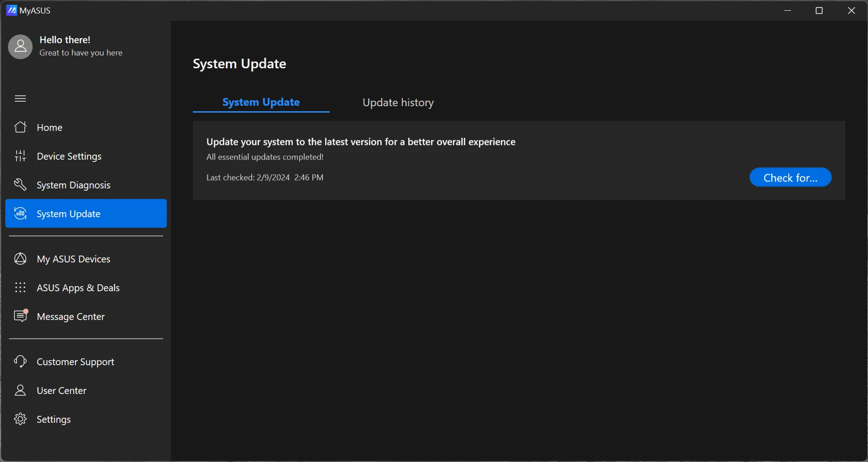Click the Hello there! greeting text
The height and width of the screenshot is (462, 868).
(x=65, y=40)
